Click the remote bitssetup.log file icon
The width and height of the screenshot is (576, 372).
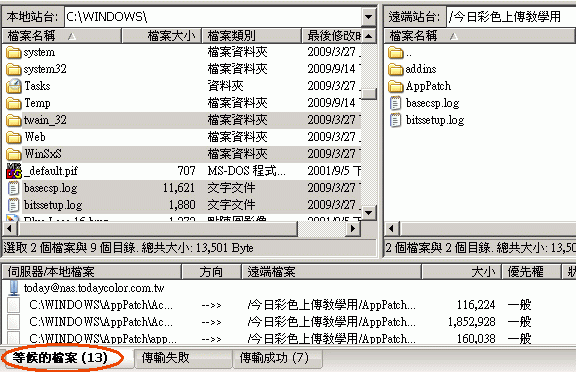coord(396,120)
